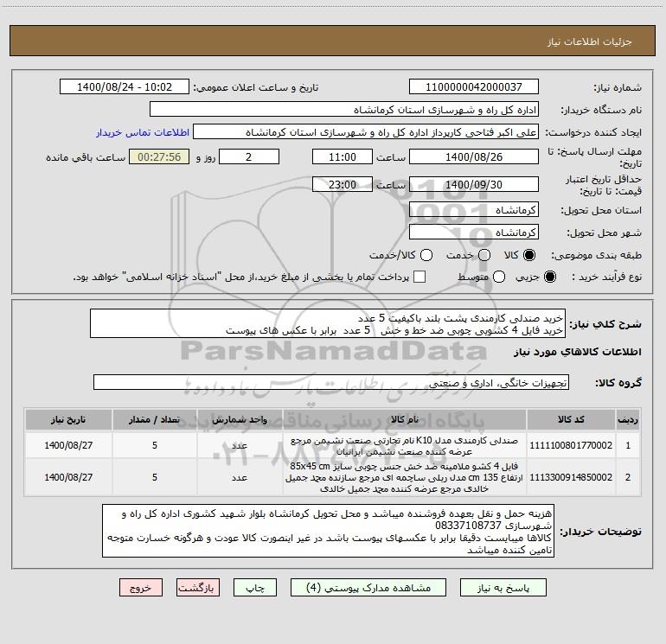666x644 pixels.
Task: Click the چاپ print button
Action: tap(255, 588)
